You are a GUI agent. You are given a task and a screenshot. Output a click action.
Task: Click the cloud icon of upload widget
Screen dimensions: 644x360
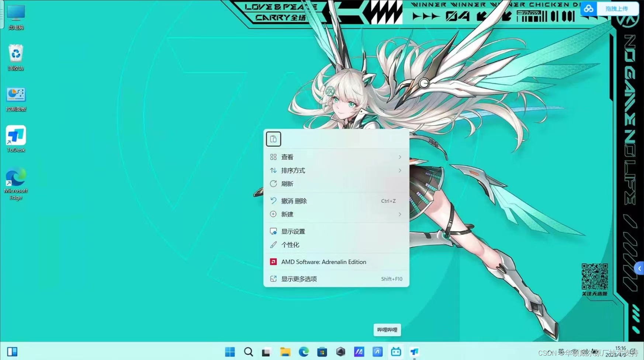[589, 8]
